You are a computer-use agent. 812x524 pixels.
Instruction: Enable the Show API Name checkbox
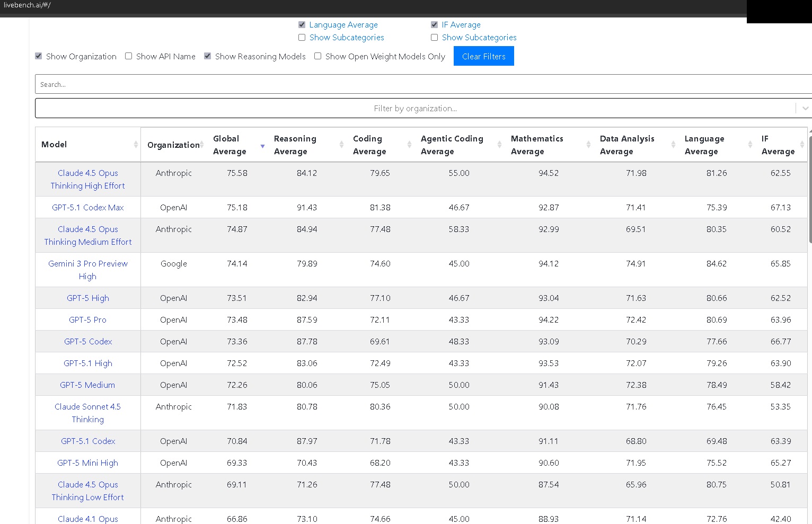[129, 56]
